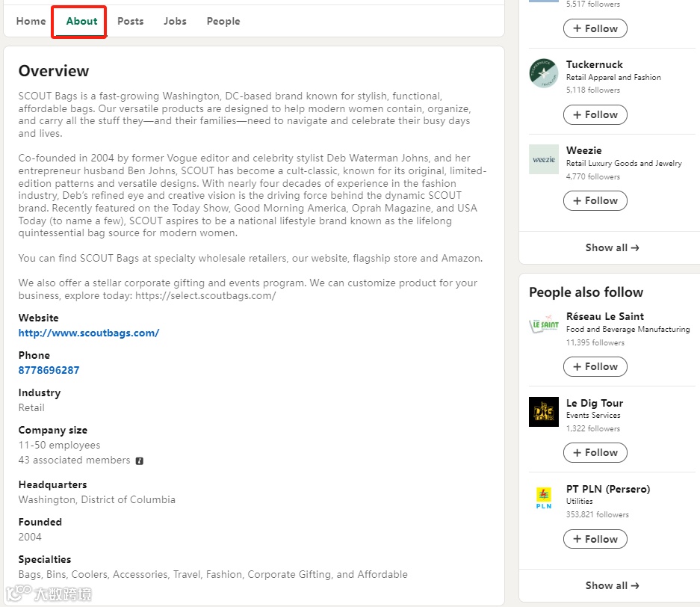Follow PT PLN (Persero)

coord(595,539)
